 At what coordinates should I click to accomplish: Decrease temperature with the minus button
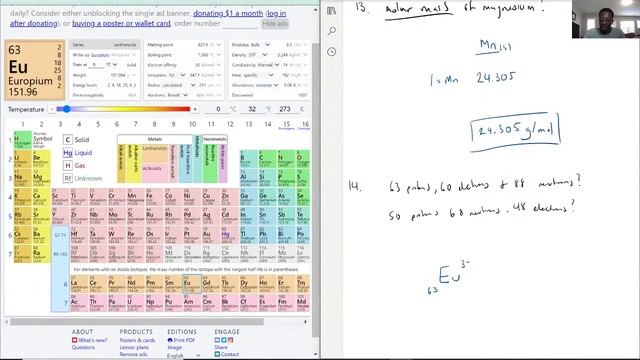tap(51, 109)
